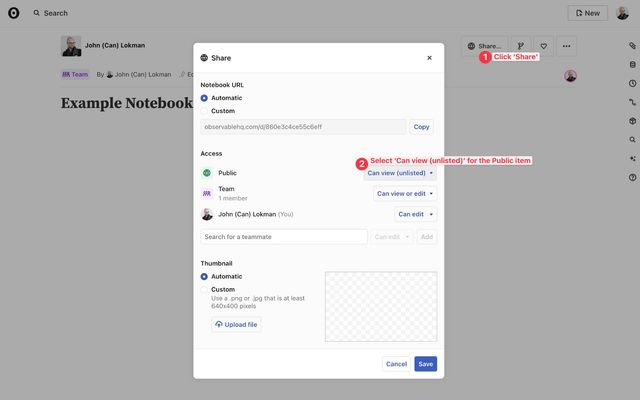Open Team 'Can view or edit' dropdown
Viewport: 640px width, 400px height.
point(405,193)
